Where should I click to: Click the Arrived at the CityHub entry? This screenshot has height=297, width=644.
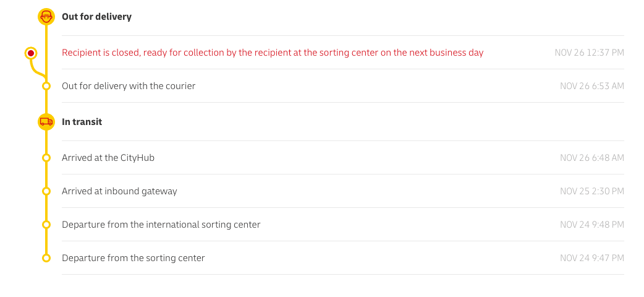tap(108, 158)
